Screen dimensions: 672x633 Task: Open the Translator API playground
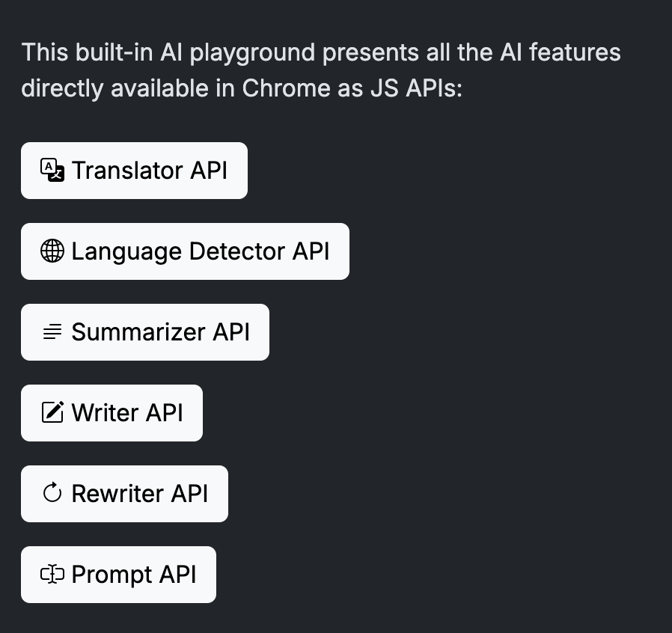click(x=134, y=170)
